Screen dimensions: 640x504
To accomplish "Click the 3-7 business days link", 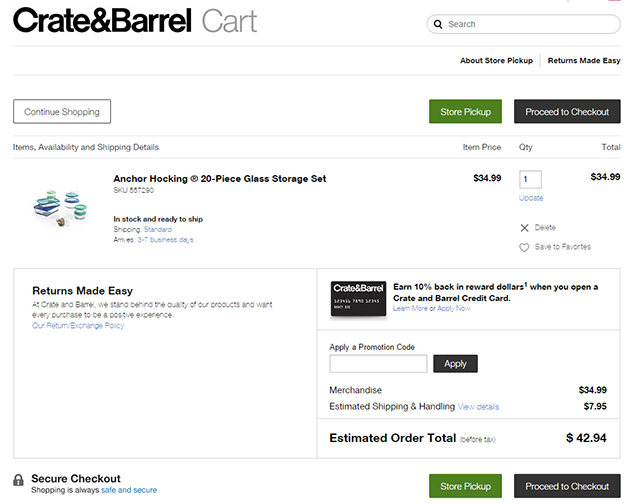I will click(165, 240).
